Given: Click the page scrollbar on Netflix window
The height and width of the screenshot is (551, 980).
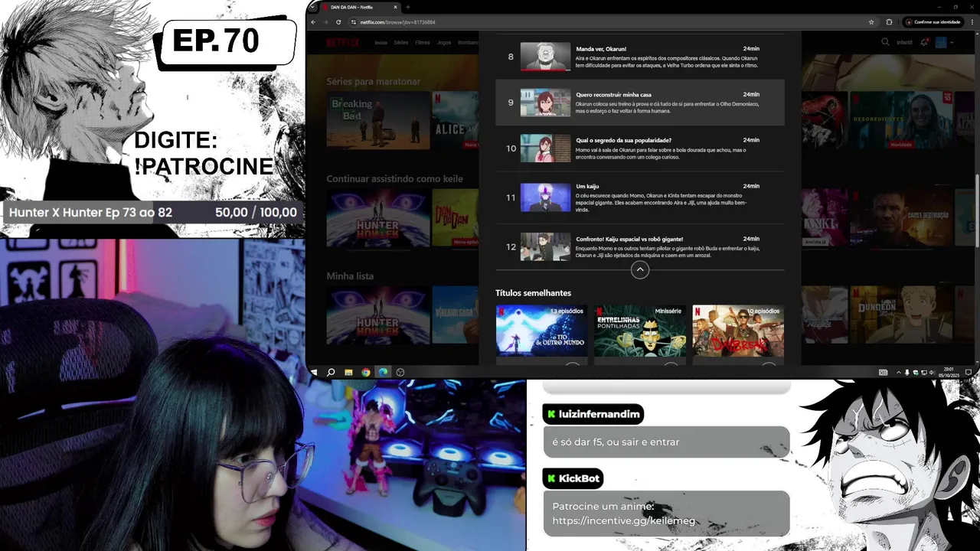Looking at the screenshot, I should (x=976, y=210).
